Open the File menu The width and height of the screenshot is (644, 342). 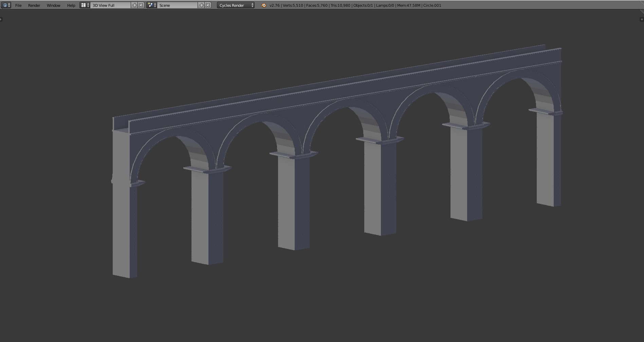tap(18, 5)
